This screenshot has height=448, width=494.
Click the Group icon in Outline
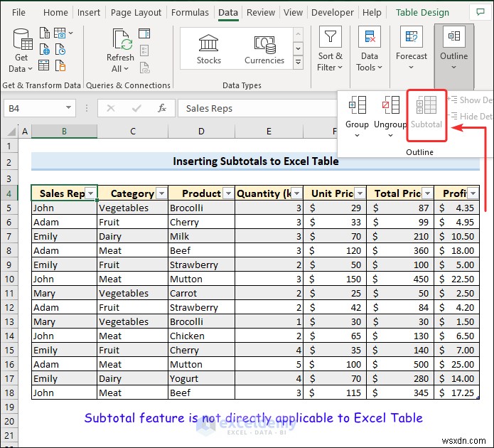[358, 105]
